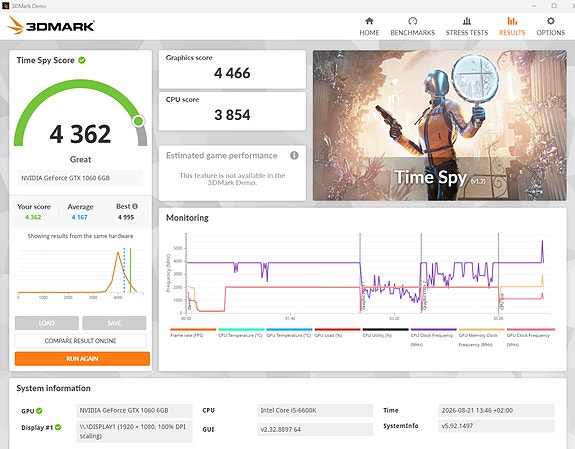Click the orange Run Again button
Screen dimensions: 575x449
[x=82, y=358]
